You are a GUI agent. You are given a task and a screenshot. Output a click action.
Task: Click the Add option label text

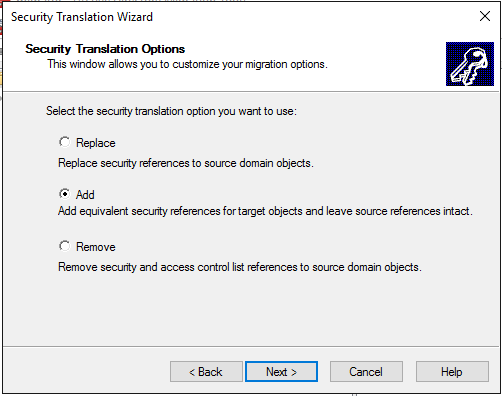click(85, 195)
